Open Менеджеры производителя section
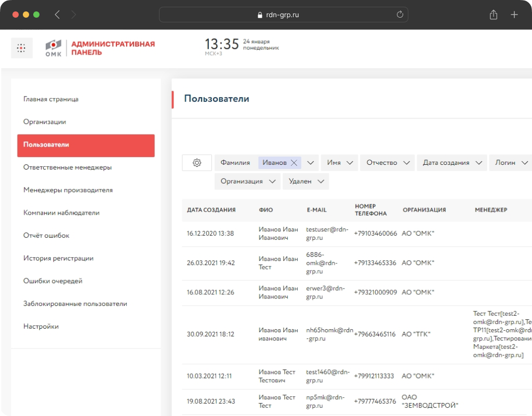The height and width of the screenshot is (416, 532). pos(68,190)
